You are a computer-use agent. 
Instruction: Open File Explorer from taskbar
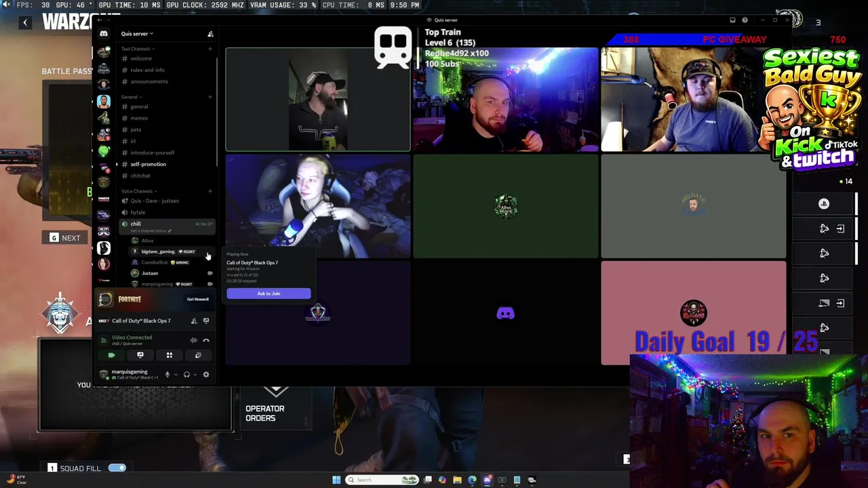[x=458, y=480]
